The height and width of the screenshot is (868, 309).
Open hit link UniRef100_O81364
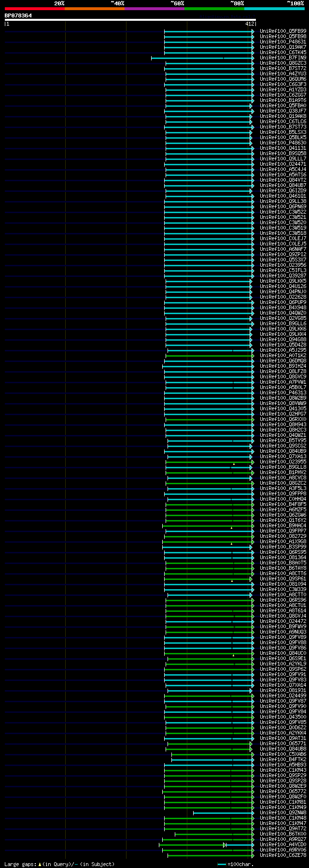(x=283, y=557)
